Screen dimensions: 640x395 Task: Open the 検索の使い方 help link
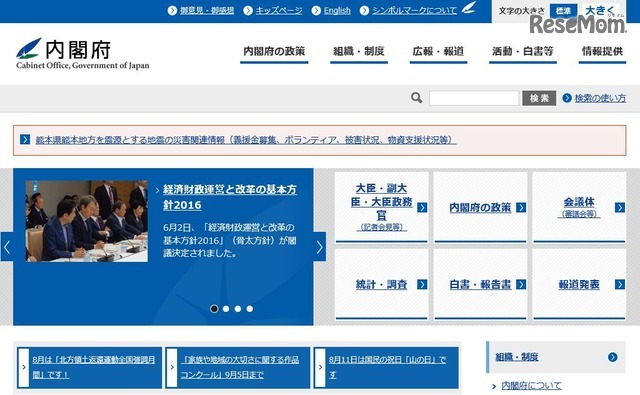(600, 98)
